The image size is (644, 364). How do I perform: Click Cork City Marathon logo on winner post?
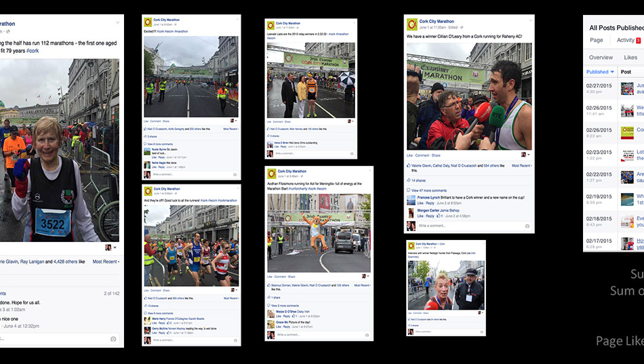(412, 24)
